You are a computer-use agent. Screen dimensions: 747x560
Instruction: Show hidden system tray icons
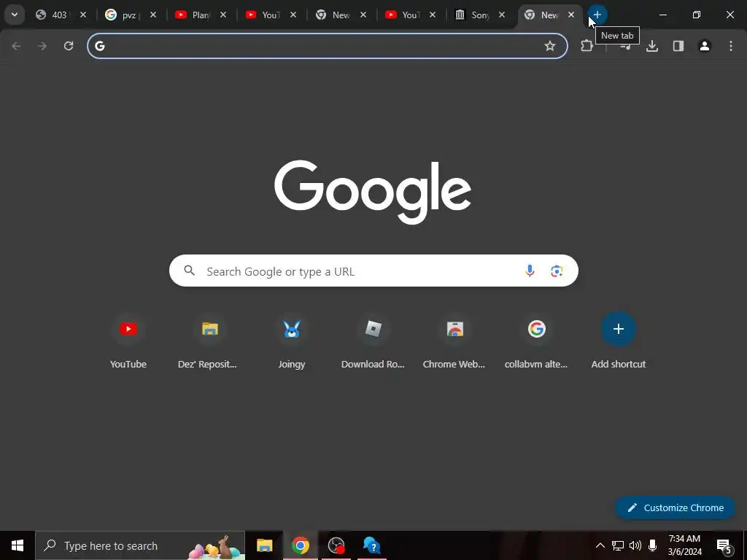click(600, 545)
